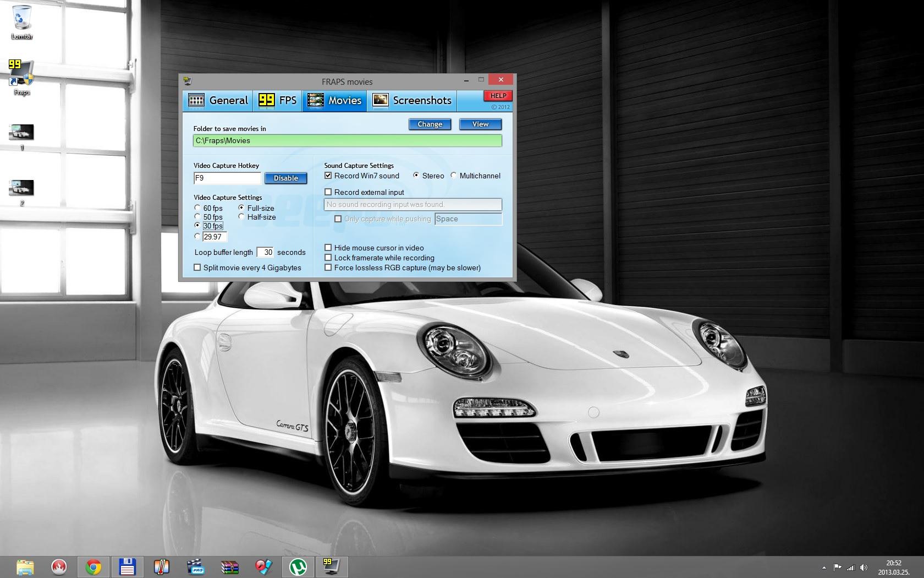This screenshot has height=578, width=924.
Task: Toggle Only capture while pushing checkbox
Action: coord(338,219)
